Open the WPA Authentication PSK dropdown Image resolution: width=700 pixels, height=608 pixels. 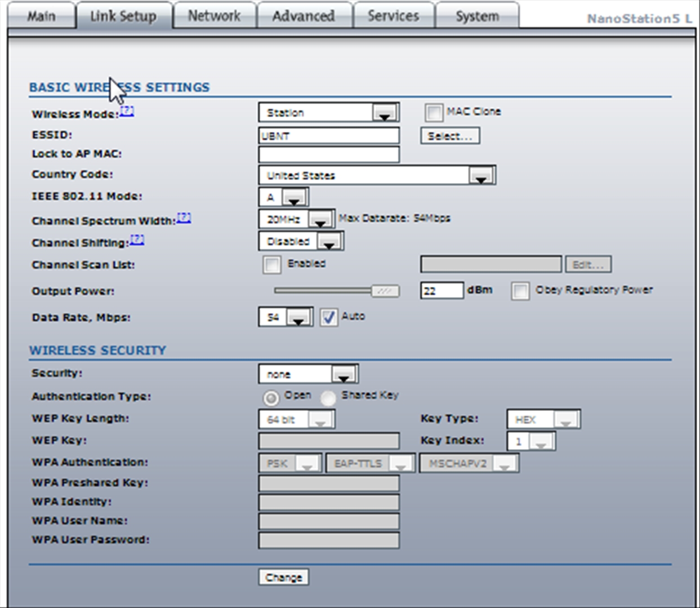pos(291,463)
